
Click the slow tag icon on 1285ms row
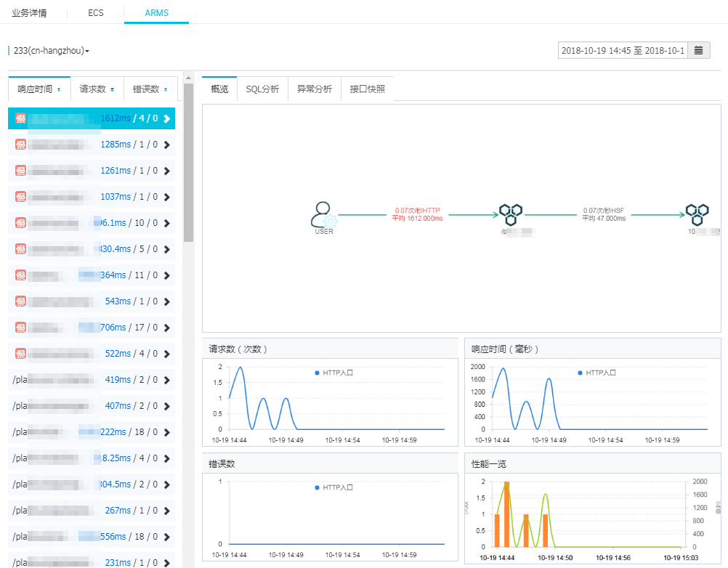pos(20,145)
